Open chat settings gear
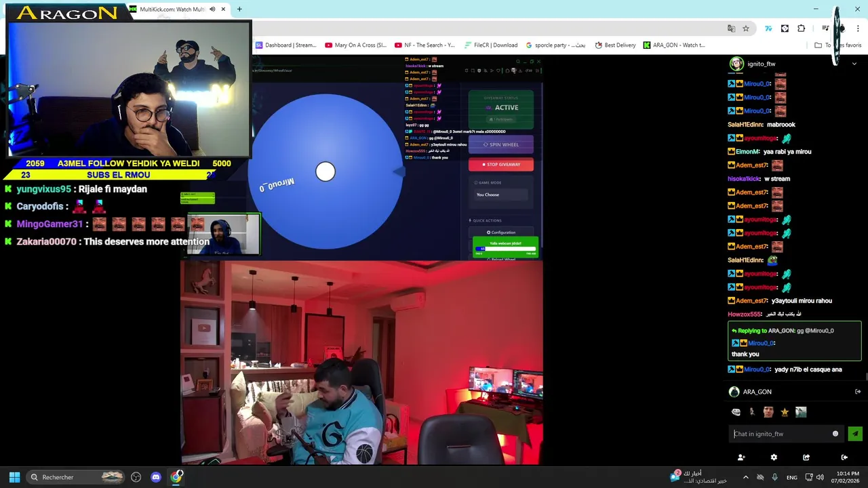This screenshot has width=868, height=488. pos(774,457)
